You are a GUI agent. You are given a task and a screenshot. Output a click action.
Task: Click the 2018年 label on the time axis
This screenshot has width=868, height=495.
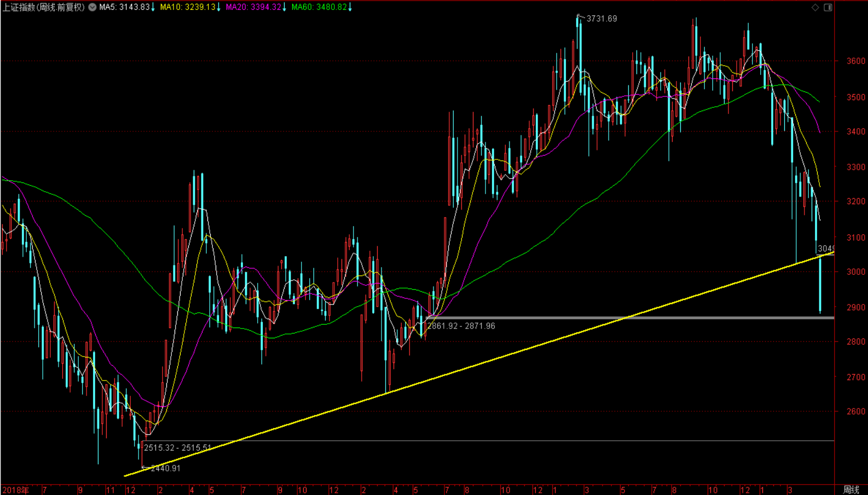click(15, 490)
